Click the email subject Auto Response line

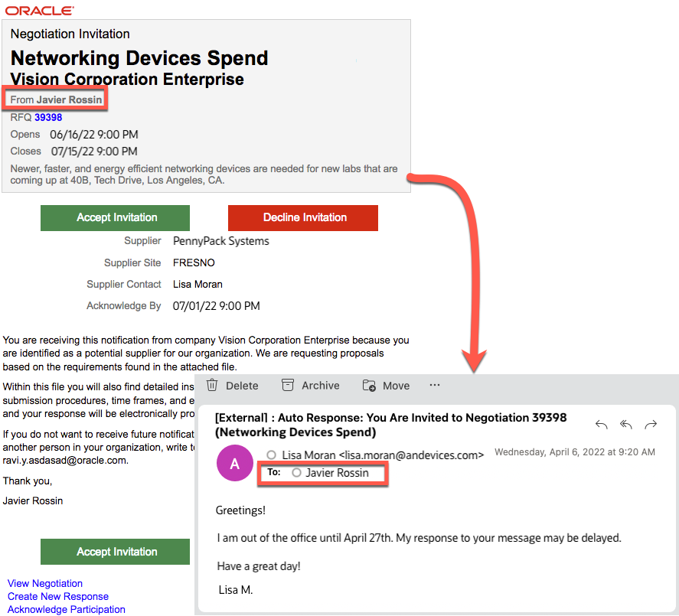point(390,425)
